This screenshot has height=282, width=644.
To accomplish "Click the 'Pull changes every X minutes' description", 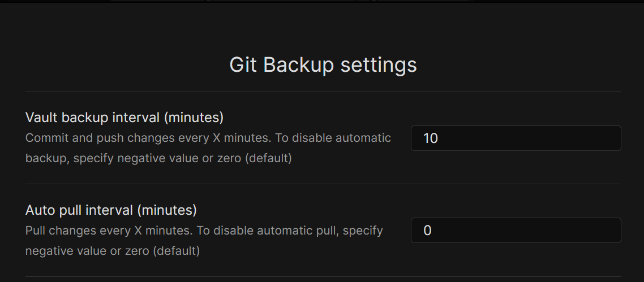I will (204, 231).
